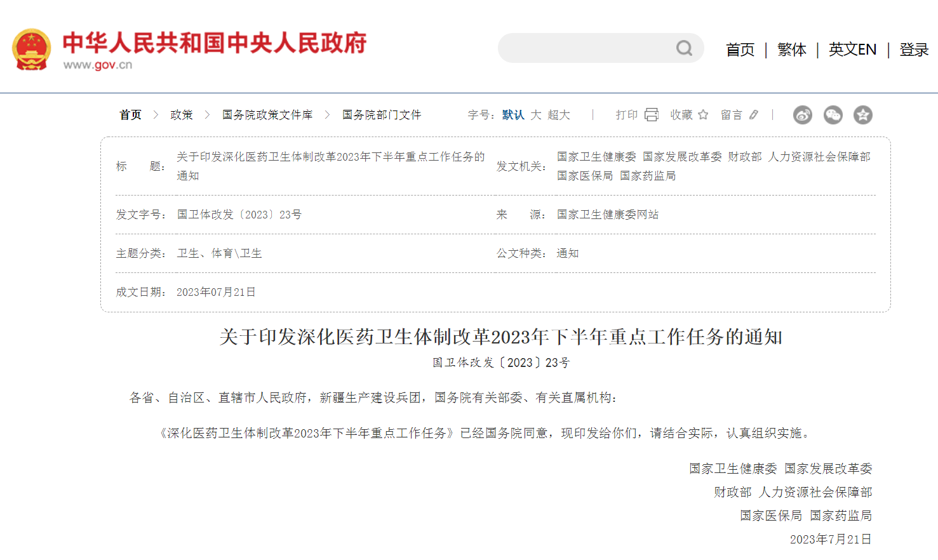Click 中华人民共和国中央人民政府 site title

(215, 43)
